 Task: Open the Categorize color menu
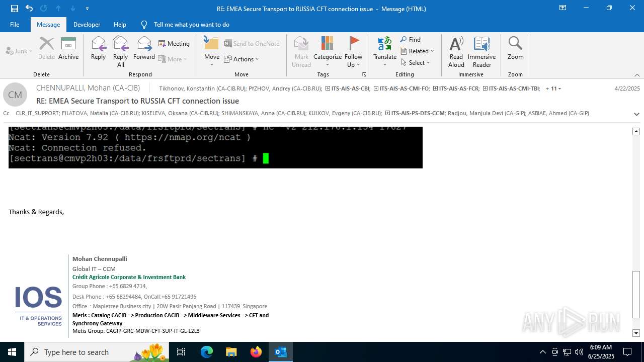(x=328, y=52)
